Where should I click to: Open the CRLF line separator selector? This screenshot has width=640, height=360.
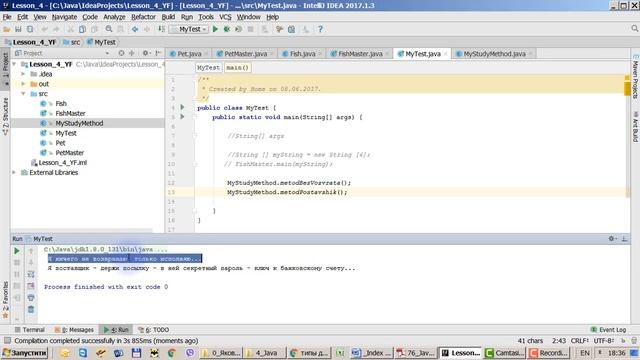click(580, 341)
